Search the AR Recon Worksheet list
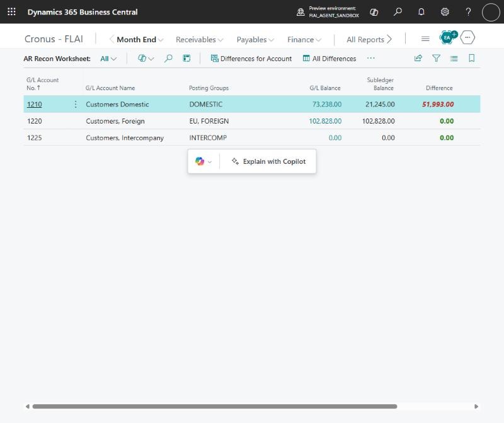Image resolution: width=504 pixels, height=423 pixels. coord(168,58)
